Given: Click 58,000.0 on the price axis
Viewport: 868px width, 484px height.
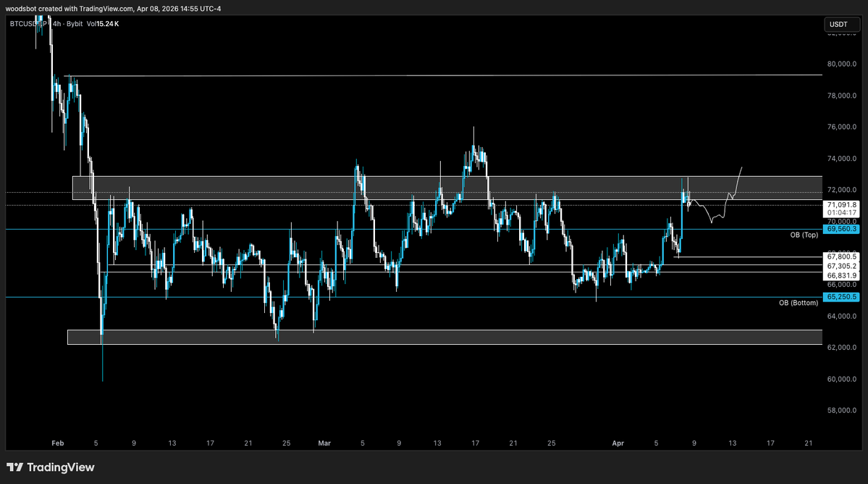Looking at the screenshot, I should coord(842,410).
